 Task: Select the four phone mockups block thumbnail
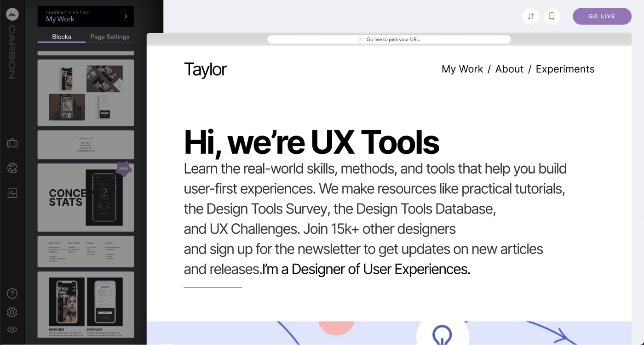point(86,92)
